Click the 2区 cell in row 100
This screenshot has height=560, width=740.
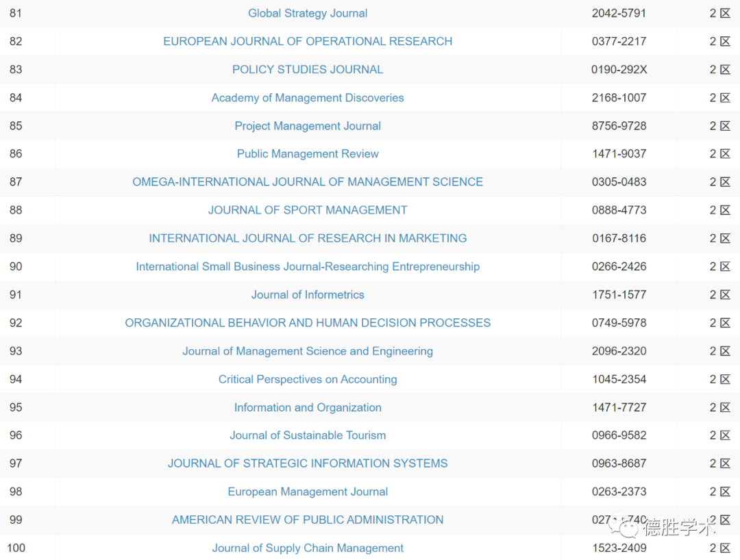coord(719,548)
